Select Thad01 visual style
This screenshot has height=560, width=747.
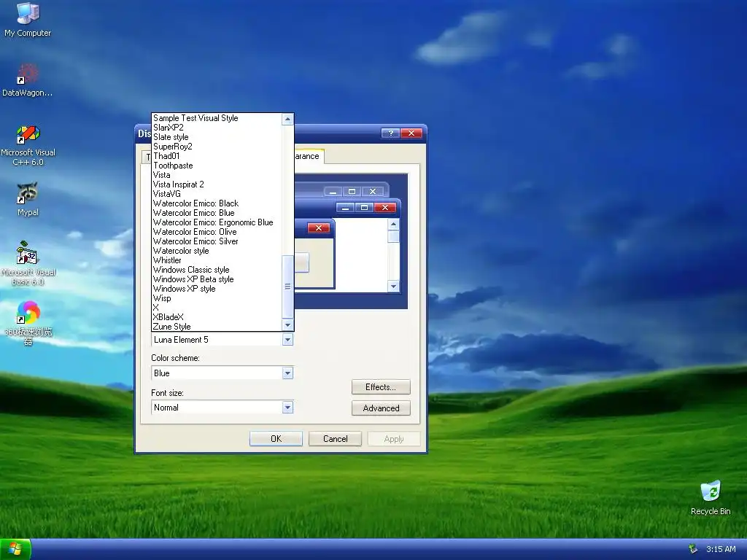[x=217, y=156]
